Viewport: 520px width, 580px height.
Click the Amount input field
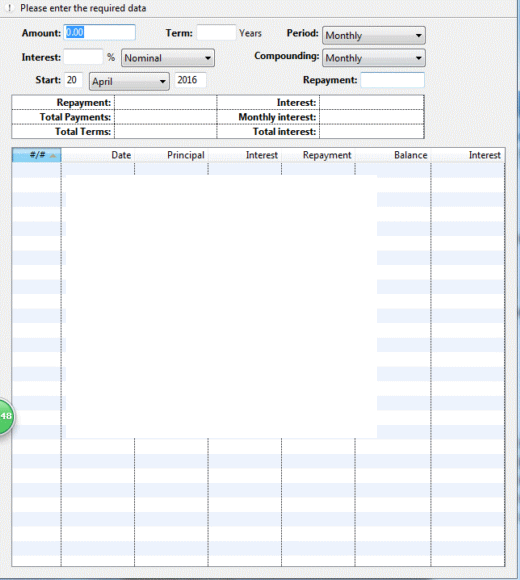[x=99, y=33]
